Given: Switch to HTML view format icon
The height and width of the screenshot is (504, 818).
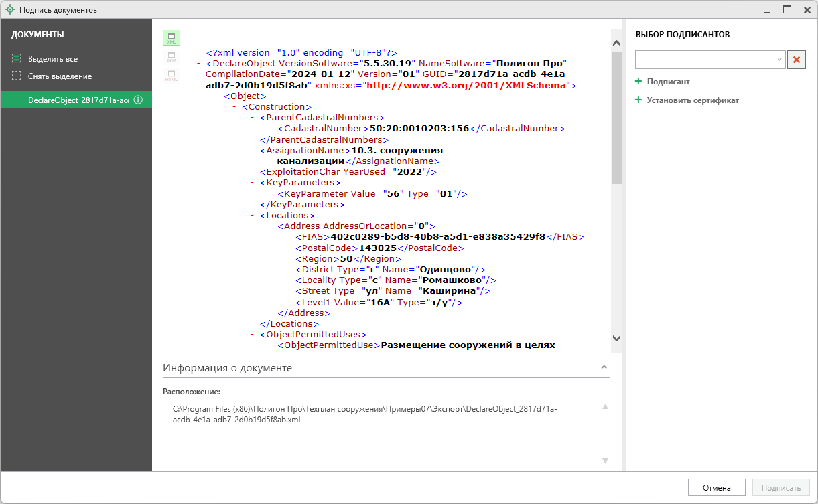Looking at the screenshot, I should point(172,76).
